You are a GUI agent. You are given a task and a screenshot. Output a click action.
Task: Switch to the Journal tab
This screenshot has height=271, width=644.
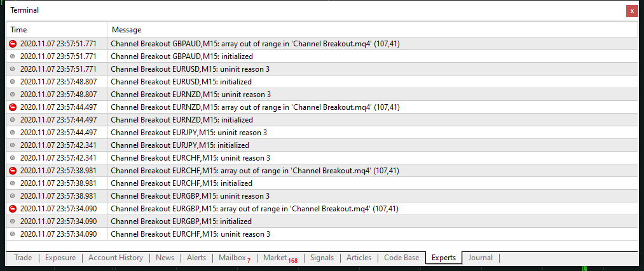point(481,258)
